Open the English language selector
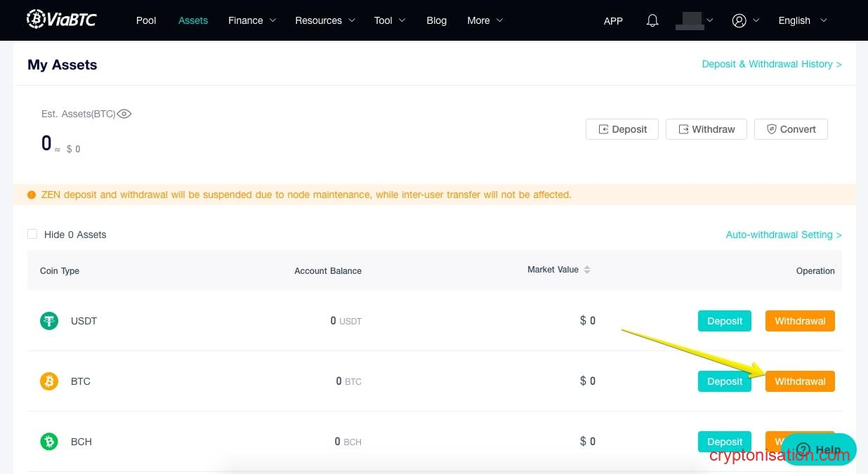 click(x=802, y=20)
